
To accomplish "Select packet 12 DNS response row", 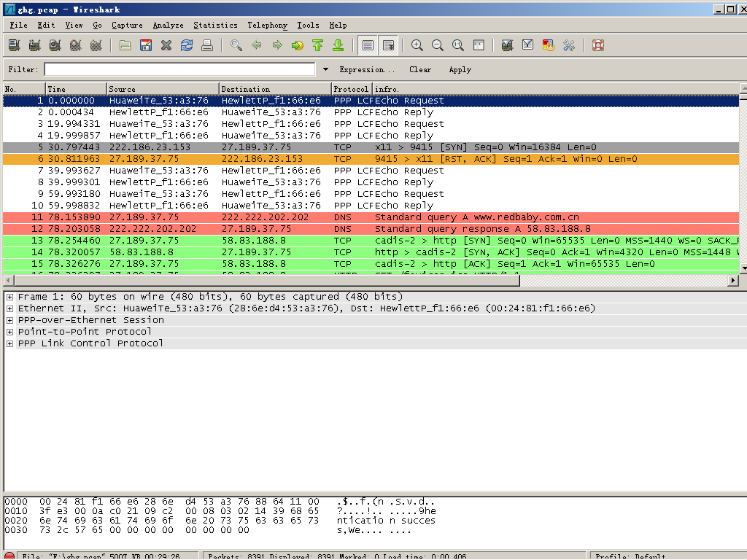I will 371,229.
